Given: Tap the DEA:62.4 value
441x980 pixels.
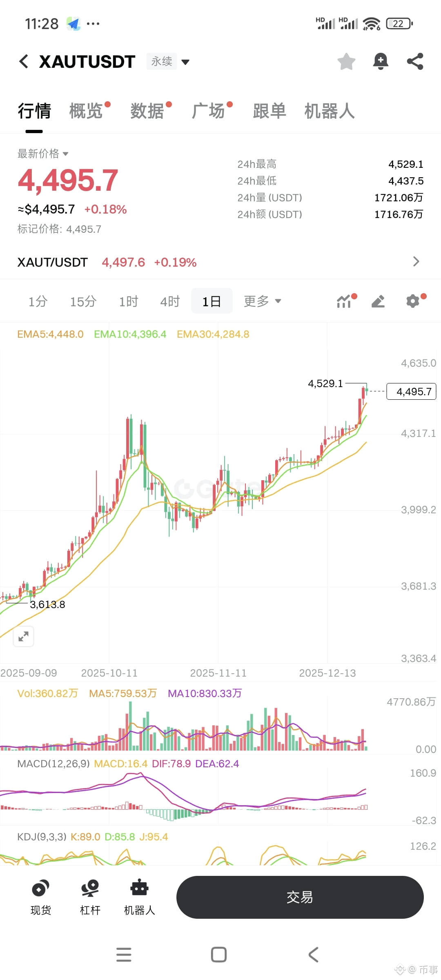Looking at the screenshot, I should 217,764.
